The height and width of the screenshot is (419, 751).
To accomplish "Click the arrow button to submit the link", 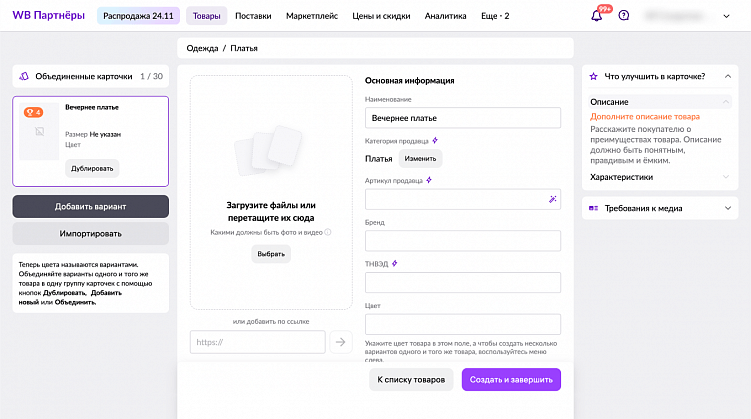I will [341, 342].
